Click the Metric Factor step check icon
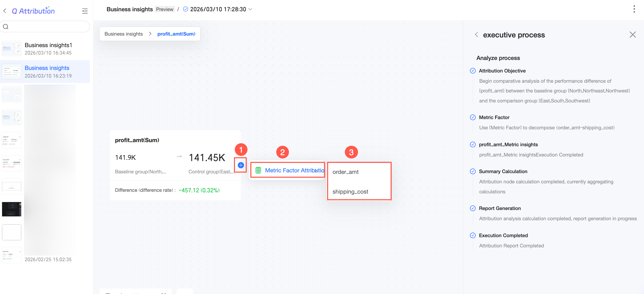644x294 pixels. [473, 117]
